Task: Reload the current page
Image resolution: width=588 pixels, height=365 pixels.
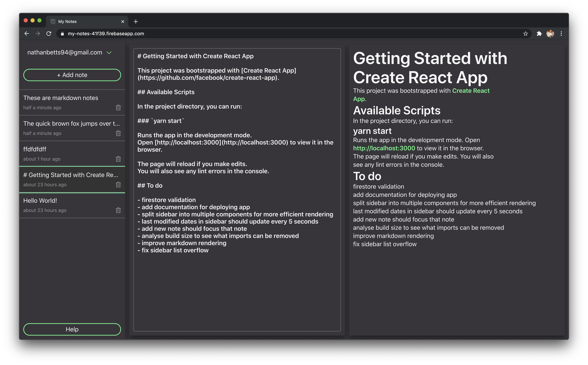Action: click(49, 34)
